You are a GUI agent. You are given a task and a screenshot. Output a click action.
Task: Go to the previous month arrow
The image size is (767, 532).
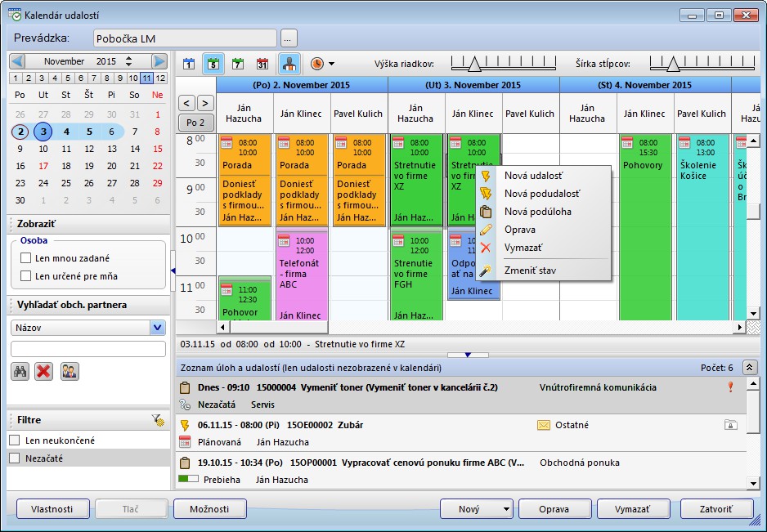coord(18,61)
